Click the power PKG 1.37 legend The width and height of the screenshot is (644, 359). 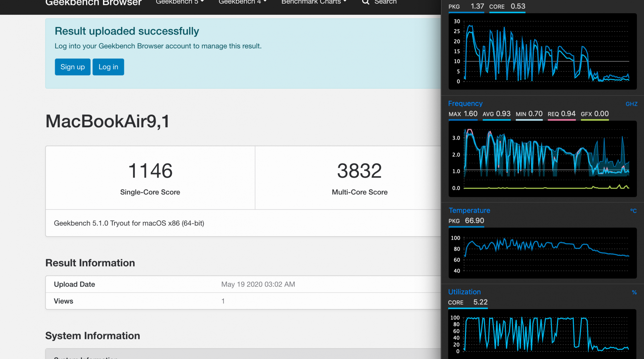click(x=466, y=7)
